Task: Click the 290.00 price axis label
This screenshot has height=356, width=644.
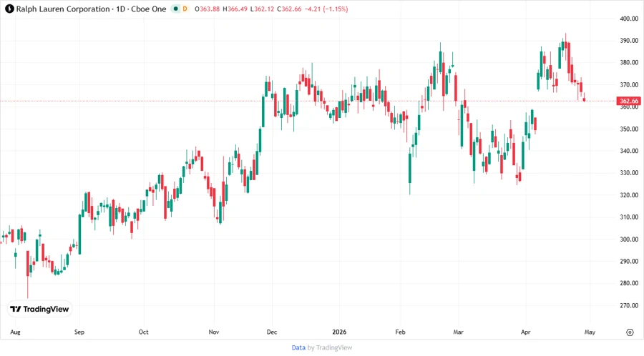Action: coord(629,261)
